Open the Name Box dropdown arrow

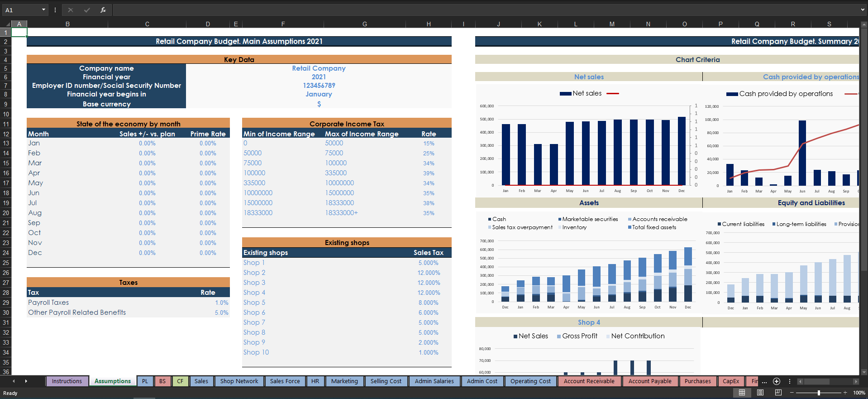pyautogui.click(x=43, y=10)
